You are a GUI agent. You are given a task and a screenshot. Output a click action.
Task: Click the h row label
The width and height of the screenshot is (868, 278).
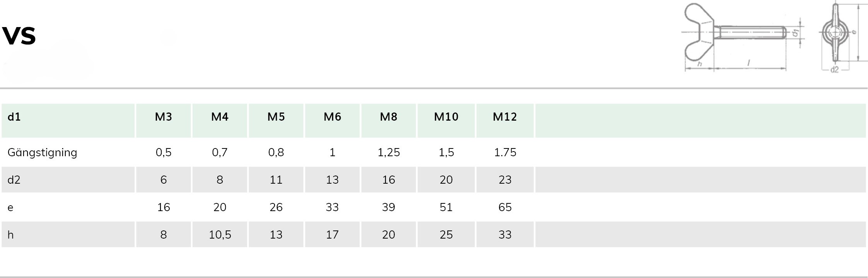(x=10, y=235)
